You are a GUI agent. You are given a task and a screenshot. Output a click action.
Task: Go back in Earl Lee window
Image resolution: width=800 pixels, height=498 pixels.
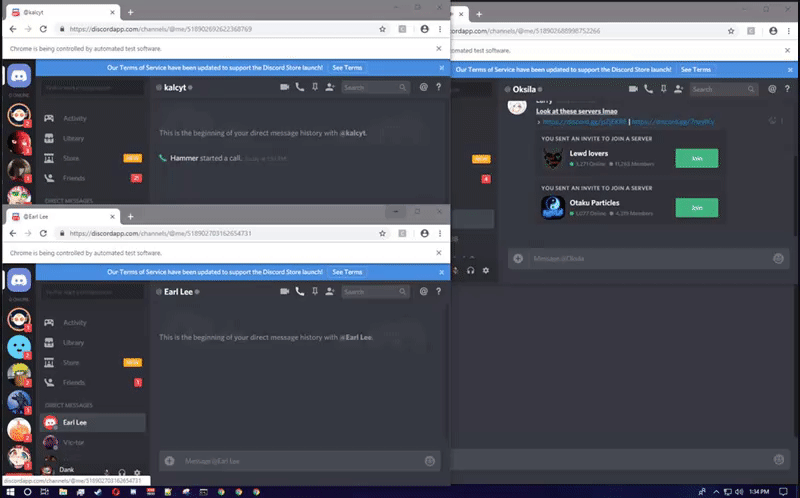[13, 233]
